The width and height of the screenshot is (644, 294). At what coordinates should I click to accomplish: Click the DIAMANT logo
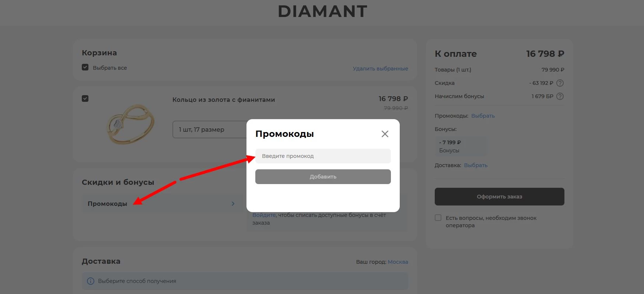(x=322, y=11)
